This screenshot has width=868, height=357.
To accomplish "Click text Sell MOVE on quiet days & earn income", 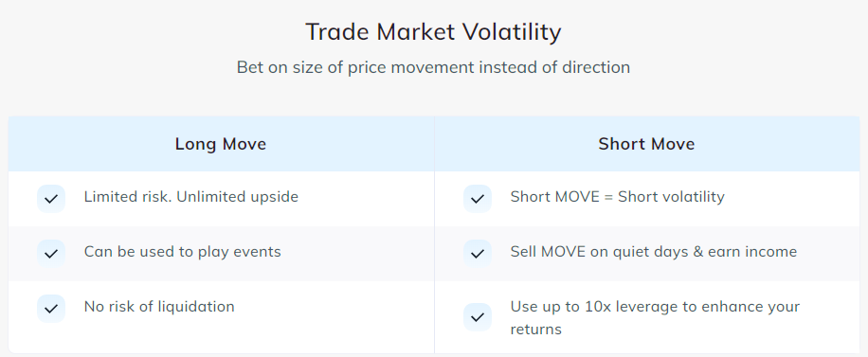I will coord(654,252).
